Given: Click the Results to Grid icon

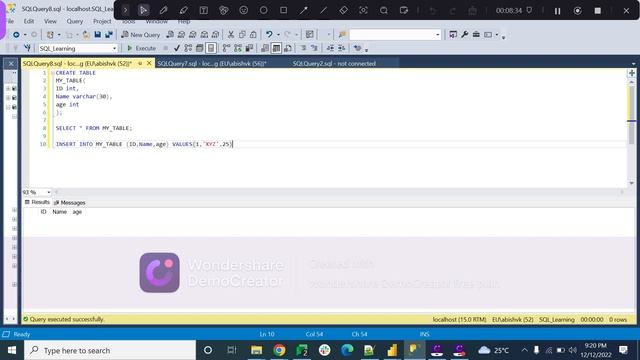Looking at the screenshot, I should click(276, 48).
